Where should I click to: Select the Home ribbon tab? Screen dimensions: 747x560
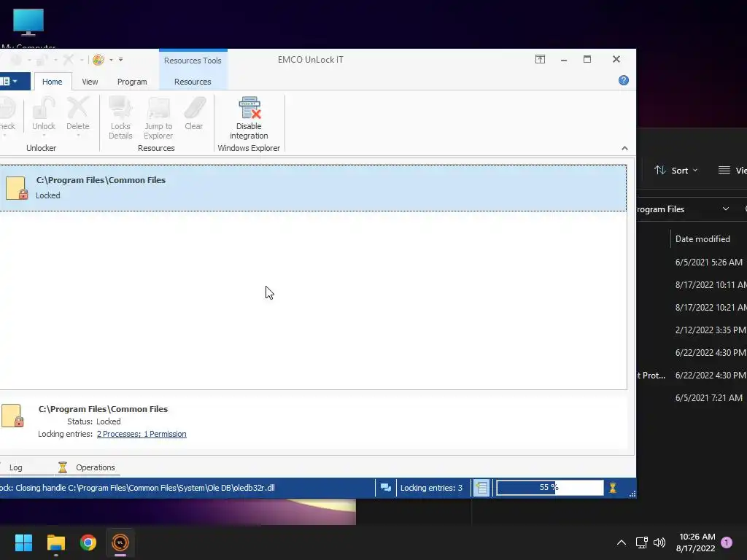coord(52,82)
